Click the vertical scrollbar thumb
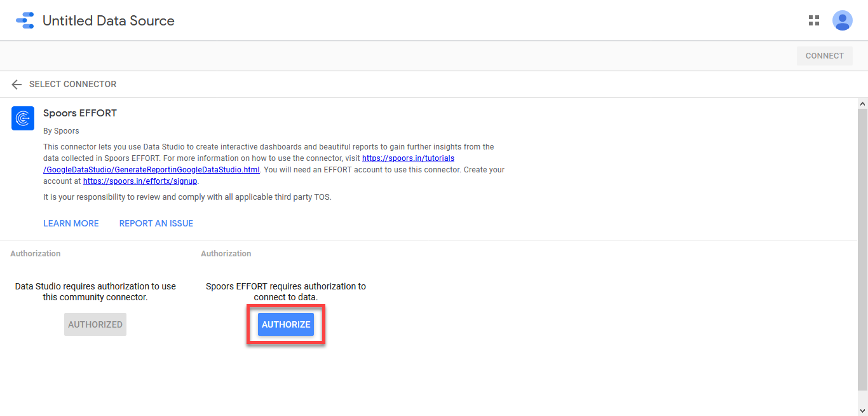 (862, 248)
